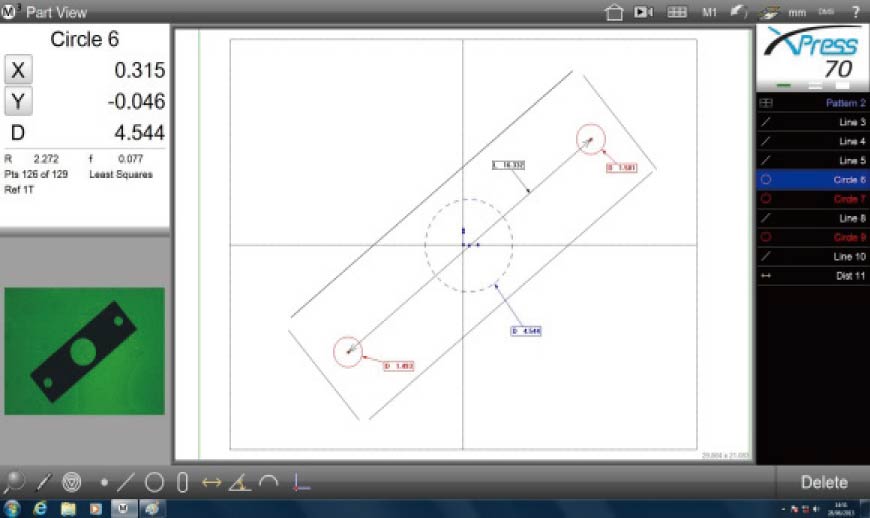Select Circle 9 in feature list

click(813, 237)
